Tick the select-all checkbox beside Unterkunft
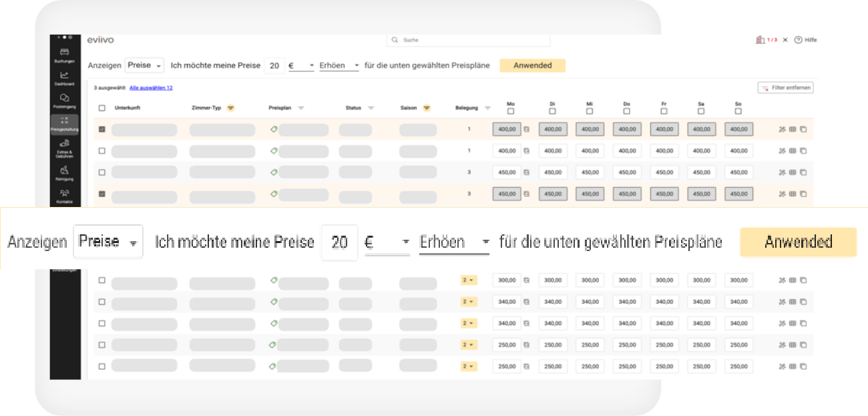This screenshot has width=868, height=416. pyautogui.click(x=101, y=108)
